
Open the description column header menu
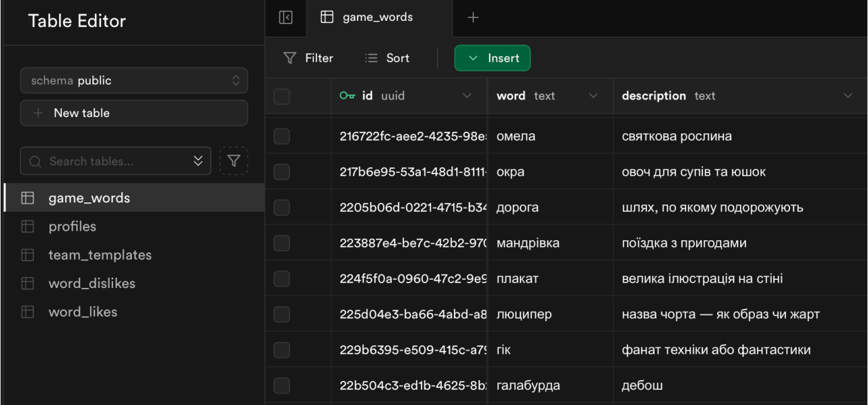point(848,96)
